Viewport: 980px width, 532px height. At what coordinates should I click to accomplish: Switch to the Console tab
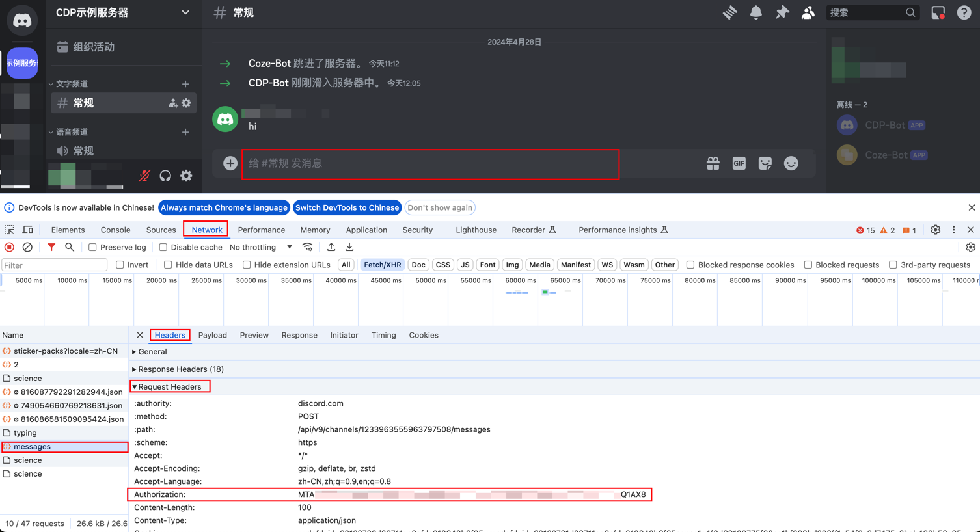[115, 230]
